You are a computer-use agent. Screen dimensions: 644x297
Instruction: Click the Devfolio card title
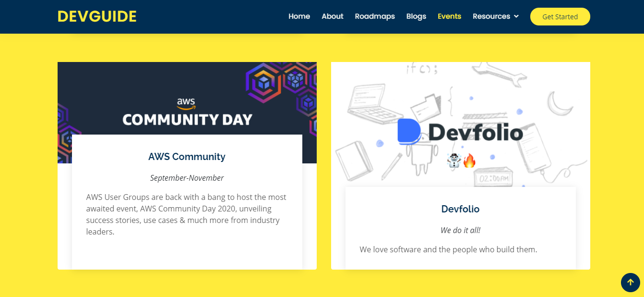coord(460,209)
